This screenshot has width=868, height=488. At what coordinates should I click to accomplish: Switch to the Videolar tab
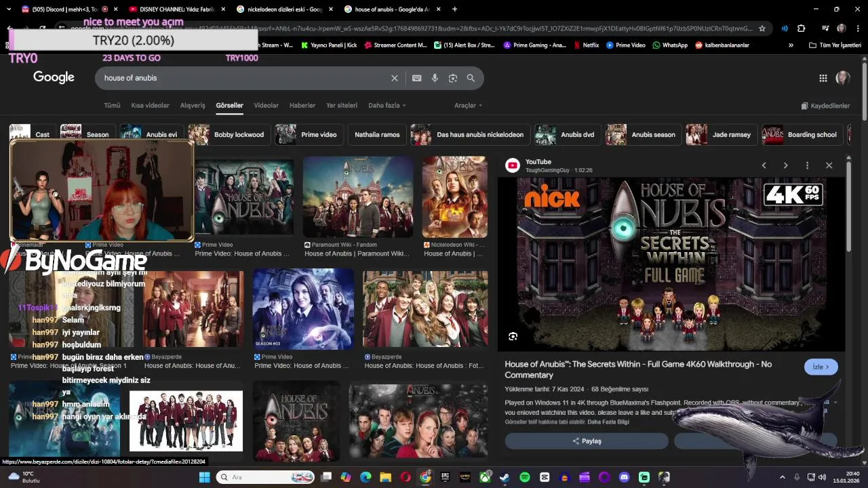coord(266,106)
